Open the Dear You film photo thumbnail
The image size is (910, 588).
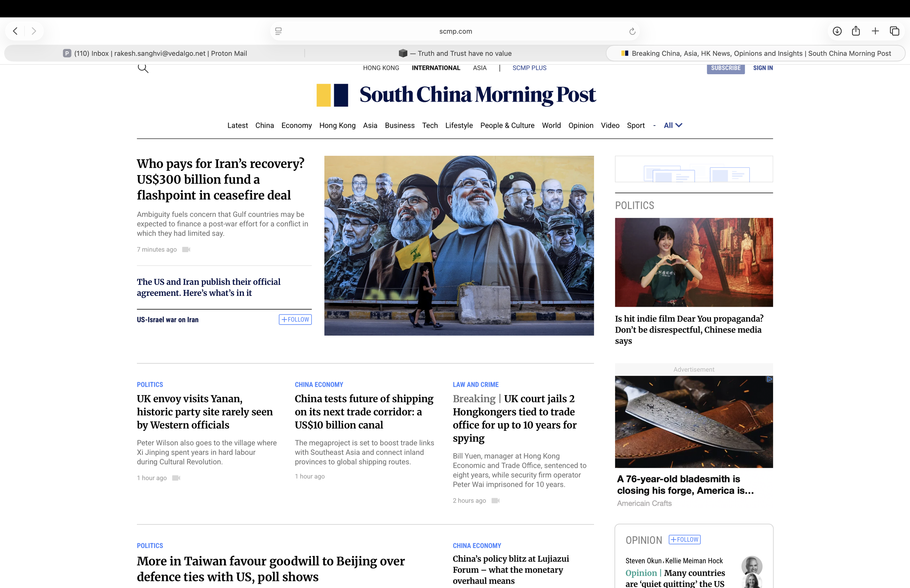pos(694,262)
